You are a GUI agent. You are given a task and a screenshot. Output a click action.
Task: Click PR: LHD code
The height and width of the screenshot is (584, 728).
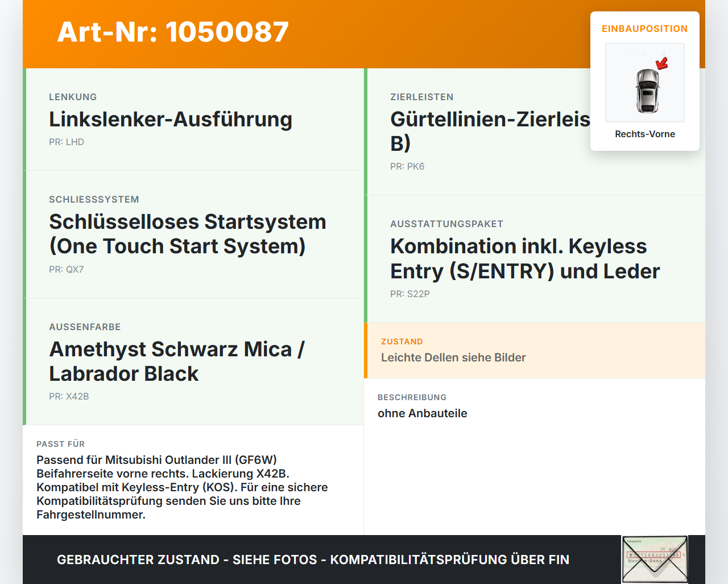[x=67, y=142]
